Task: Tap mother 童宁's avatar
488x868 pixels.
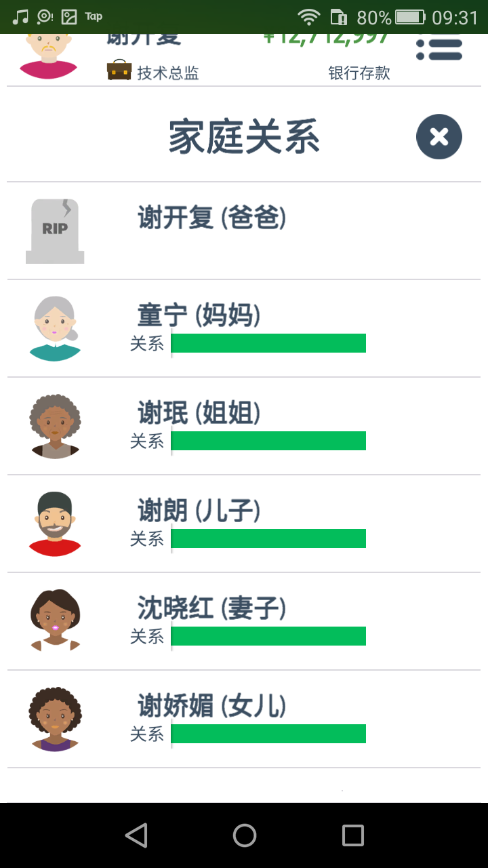Action: pos(55,329)
